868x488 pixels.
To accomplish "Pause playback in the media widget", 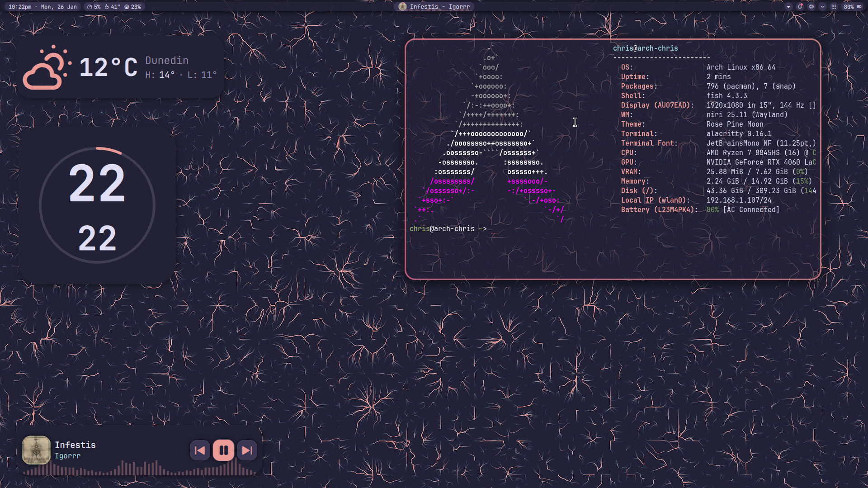I will [x=223, y=450].
